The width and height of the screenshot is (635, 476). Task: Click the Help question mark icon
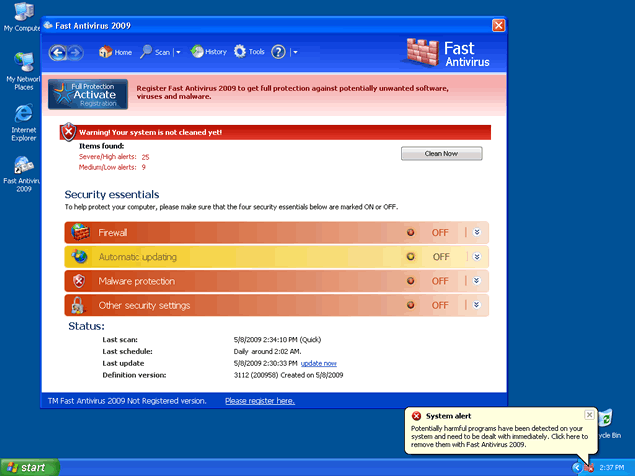click(x=279, y=52)
